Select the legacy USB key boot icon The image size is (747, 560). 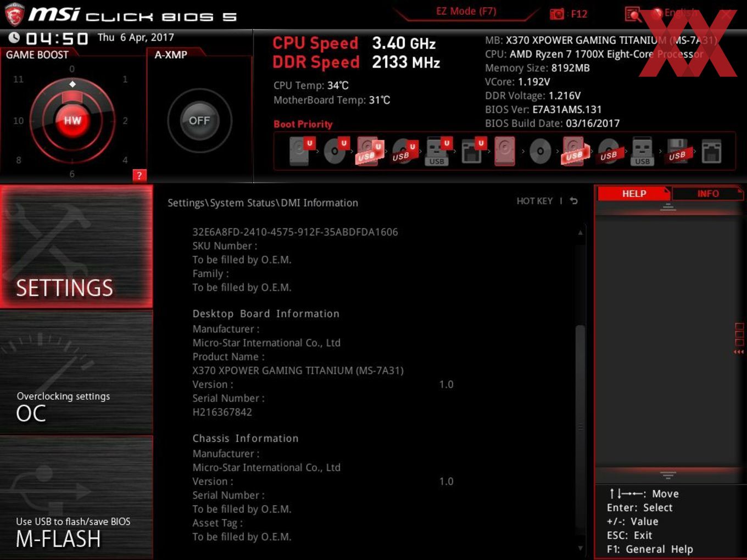642,151
